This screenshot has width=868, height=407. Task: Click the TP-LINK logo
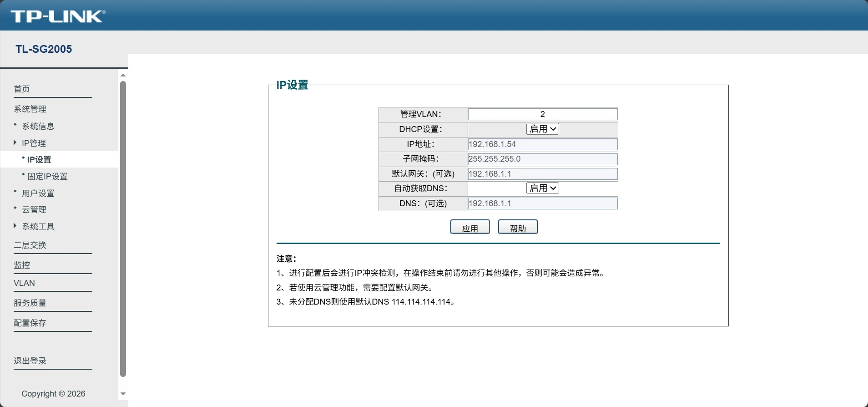[x=58, y=16]
